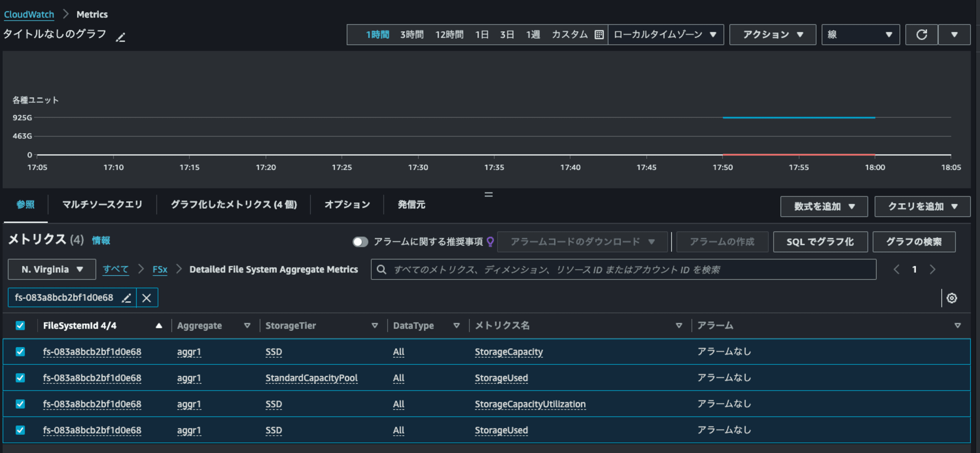Go to FSx namespace breadcrumb
The width and height of the screenshot is (980, 453).
point(160,269)
